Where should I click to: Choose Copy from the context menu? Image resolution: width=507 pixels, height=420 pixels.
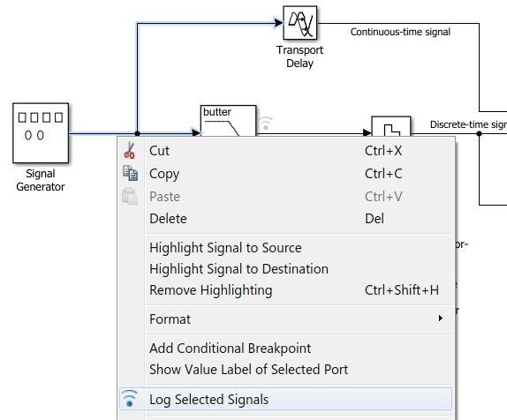[x=285, y=174]
